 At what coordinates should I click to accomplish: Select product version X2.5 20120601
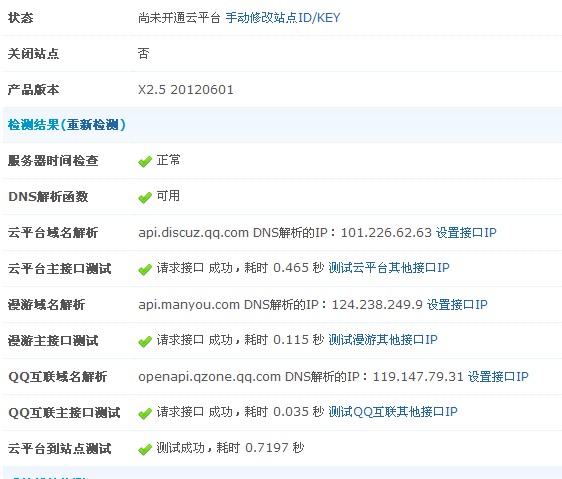pyautogui.click(x=186, y=90)
